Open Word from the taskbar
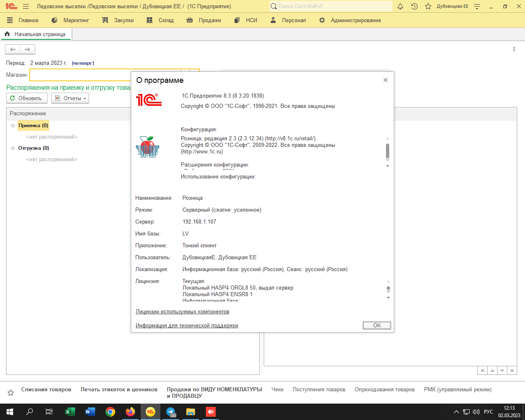This screenshot has width=525, height=420. pos(90,412)
